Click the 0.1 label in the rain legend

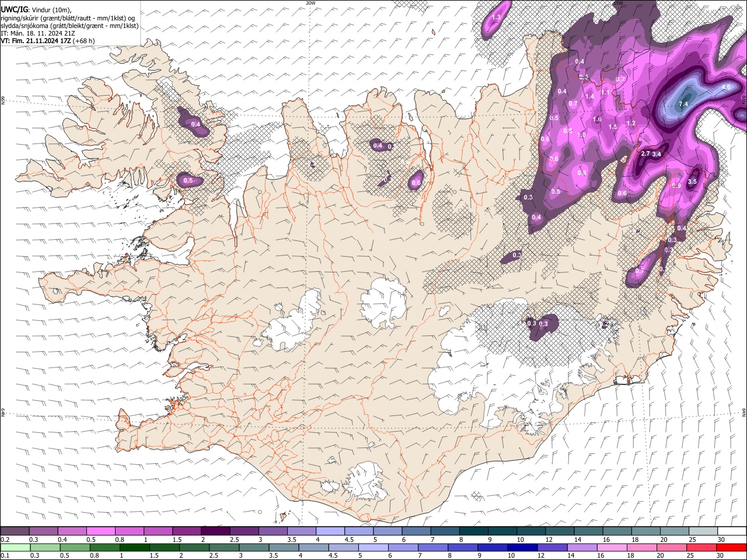coord(5,556)
